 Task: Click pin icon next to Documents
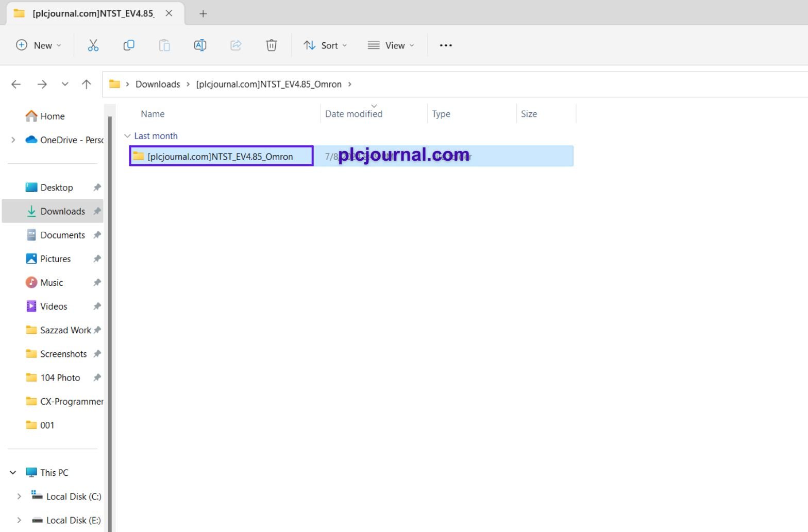[97, 235]
